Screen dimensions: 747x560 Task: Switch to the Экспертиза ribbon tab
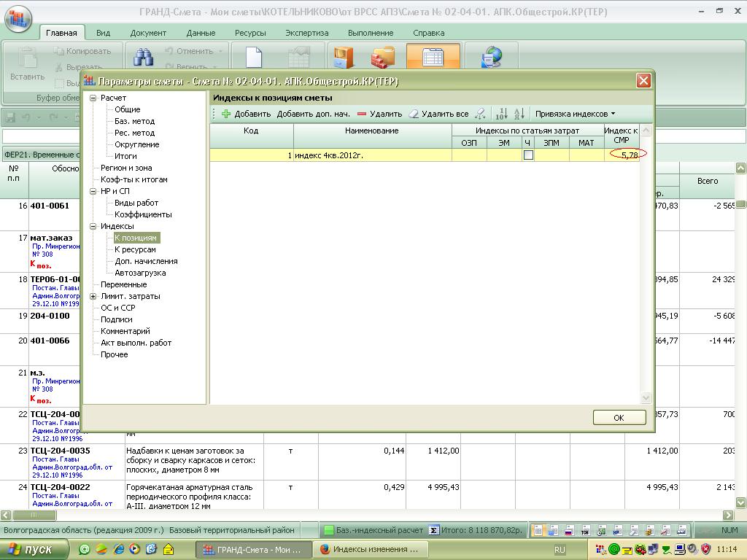point(306,33)
